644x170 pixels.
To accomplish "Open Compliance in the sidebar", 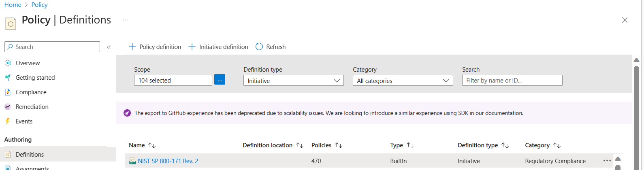I will (x=31, y=92).
